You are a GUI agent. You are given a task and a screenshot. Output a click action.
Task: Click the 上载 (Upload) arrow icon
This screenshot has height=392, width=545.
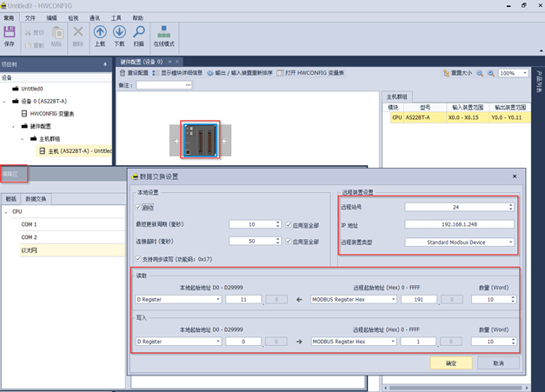[100, 36]
